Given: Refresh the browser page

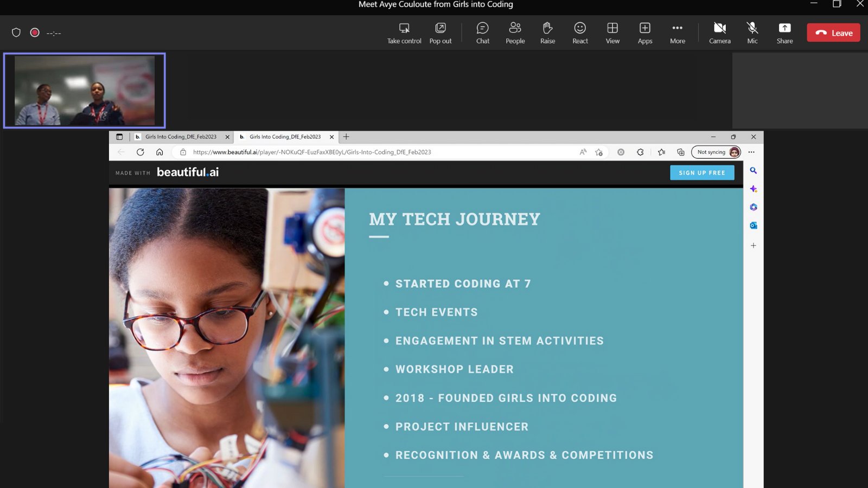Looking at the screenshot, I should (141, 152).
